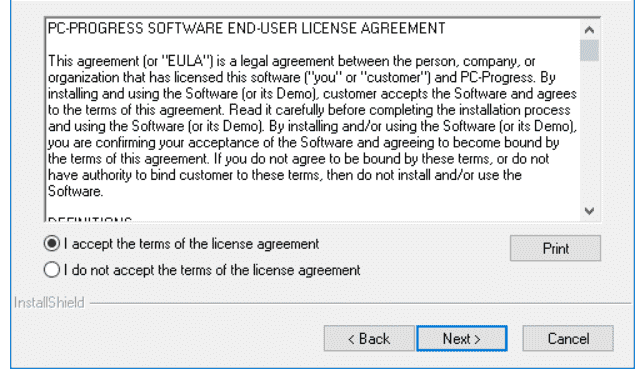Click the 'I accept the terms' label text
Image resolution: width=635 pixels, height=371 pixels.
[x=192, y=244]
